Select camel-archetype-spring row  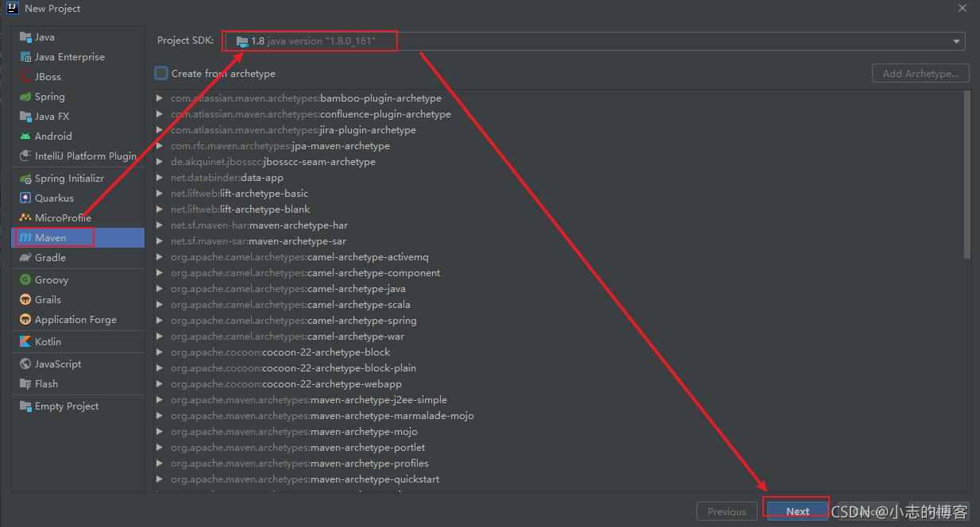558,321
